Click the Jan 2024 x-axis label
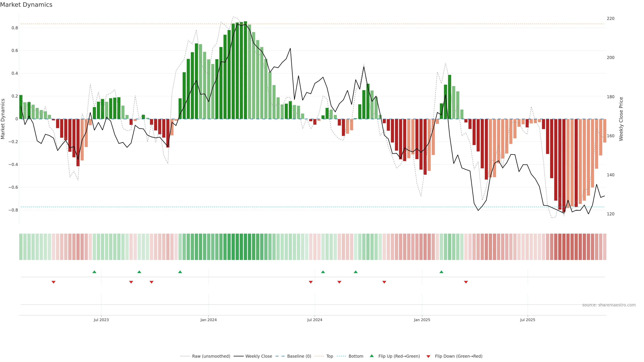644x362 pixels. pos(208,320)
